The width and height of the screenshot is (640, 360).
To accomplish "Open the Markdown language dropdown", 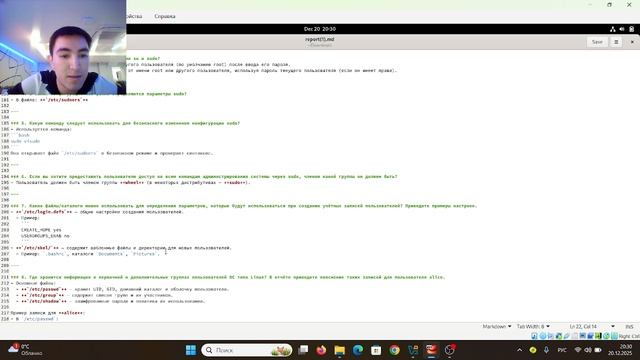I will pos(497,327).
